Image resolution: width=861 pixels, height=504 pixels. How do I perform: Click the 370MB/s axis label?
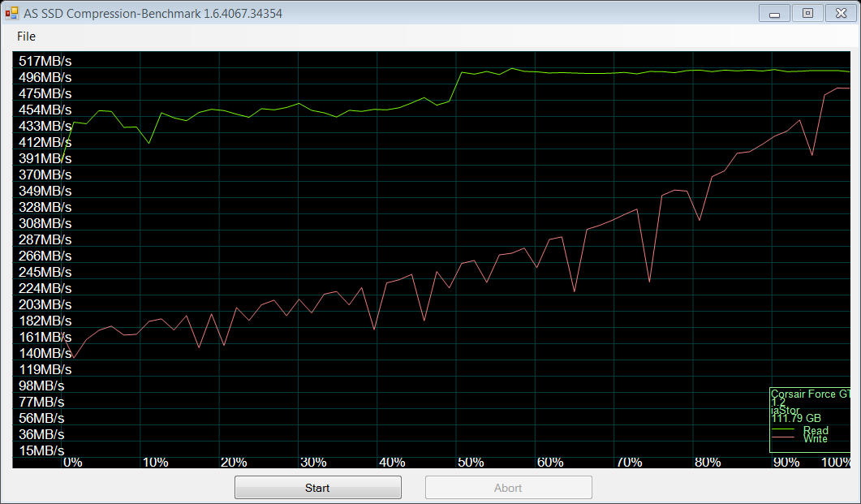[45, 174]
